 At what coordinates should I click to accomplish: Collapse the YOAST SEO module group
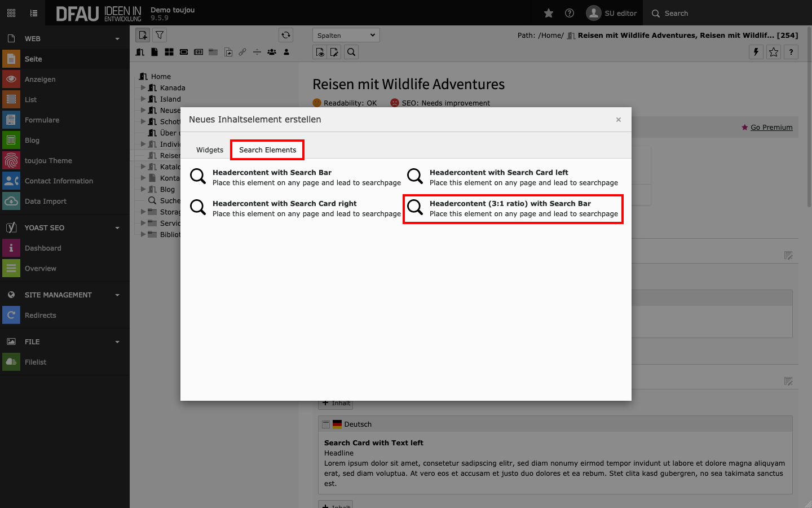117,228
